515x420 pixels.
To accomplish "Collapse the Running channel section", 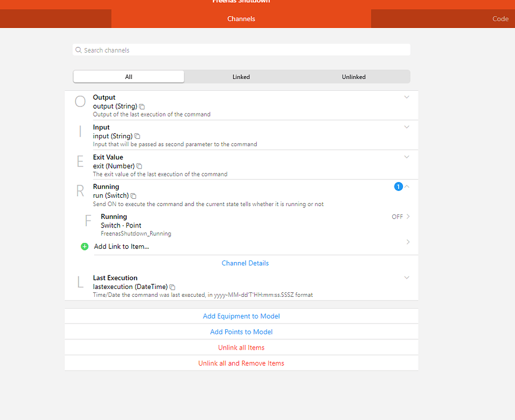I will pyautogui.click(x=406, y=186).
